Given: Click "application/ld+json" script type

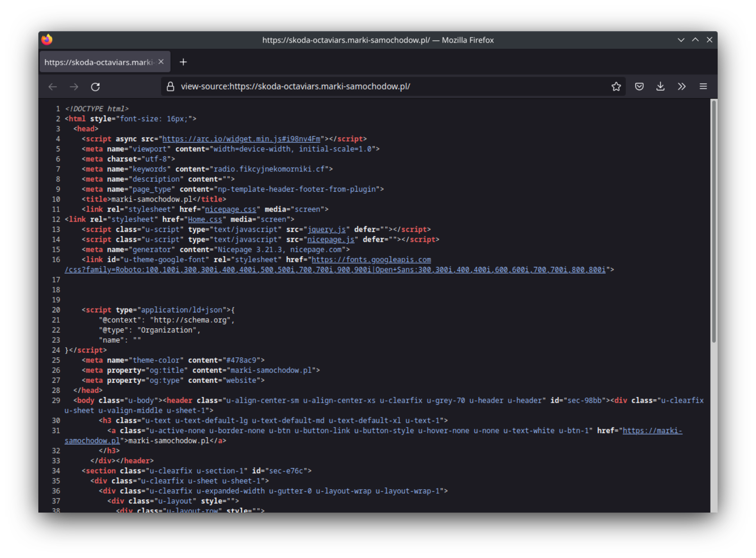Looking at the screenshot, I should tap(182, 310).
